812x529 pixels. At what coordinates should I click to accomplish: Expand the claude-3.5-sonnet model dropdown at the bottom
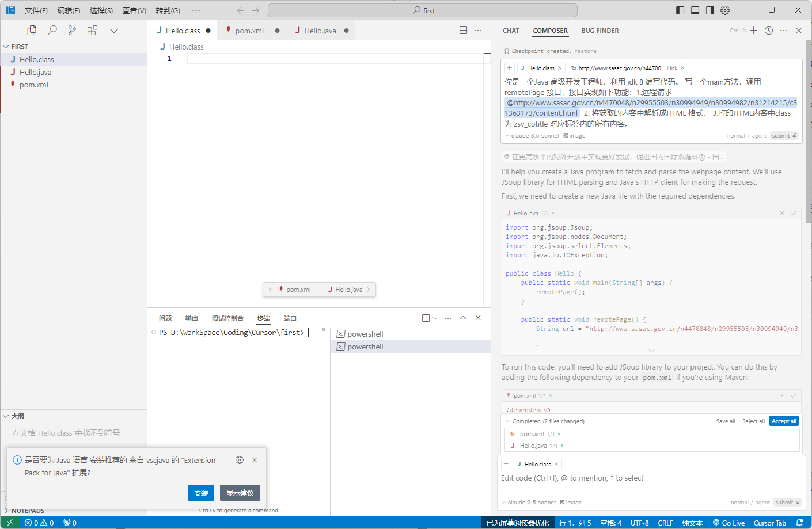pos(530,502)
